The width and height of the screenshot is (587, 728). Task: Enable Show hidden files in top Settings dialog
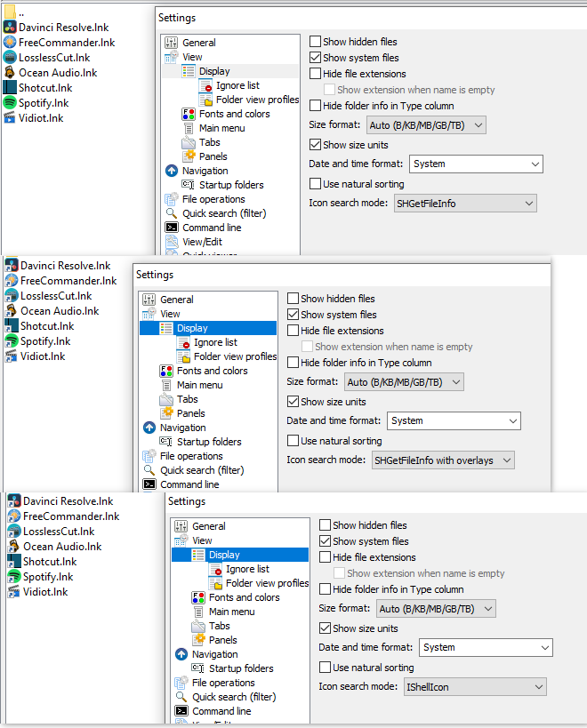coord(315,41)
